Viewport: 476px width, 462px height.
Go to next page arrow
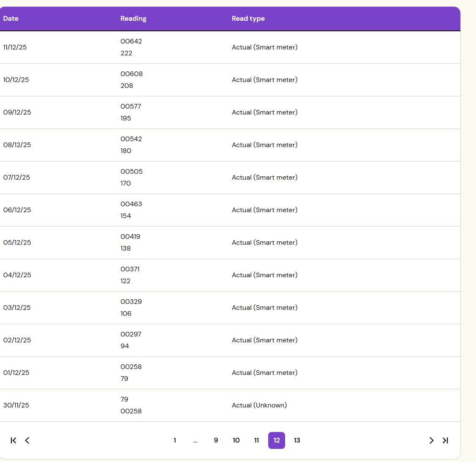(431, 440)
